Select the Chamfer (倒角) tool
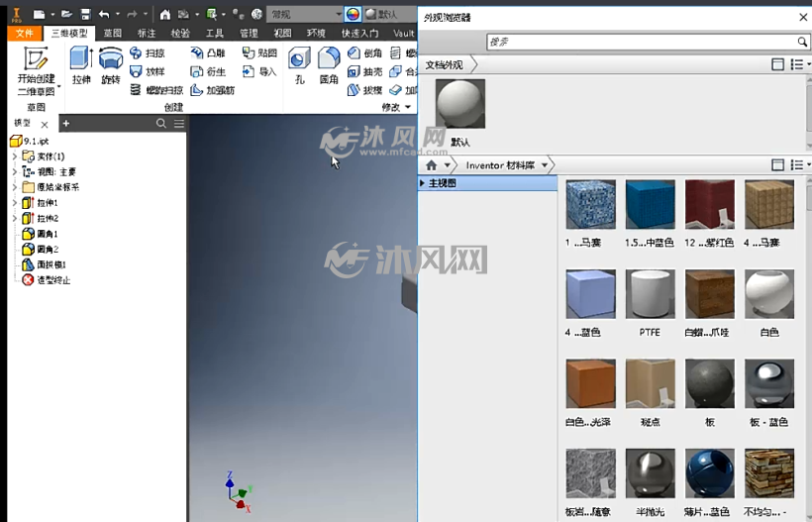Image resolution: width=812 pixels, height=522 pixels. 364,52
